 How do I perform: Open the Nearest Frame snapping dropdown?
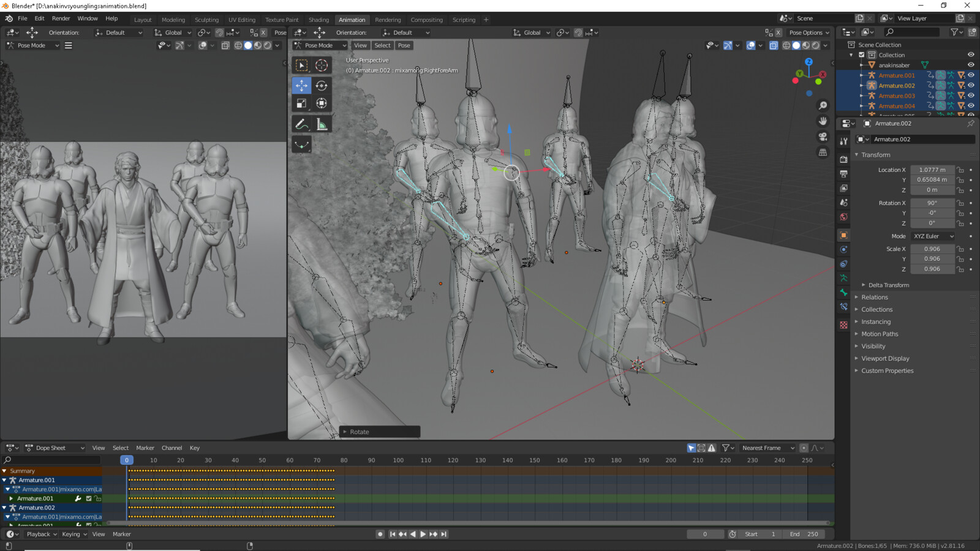[x=768, y=448]
